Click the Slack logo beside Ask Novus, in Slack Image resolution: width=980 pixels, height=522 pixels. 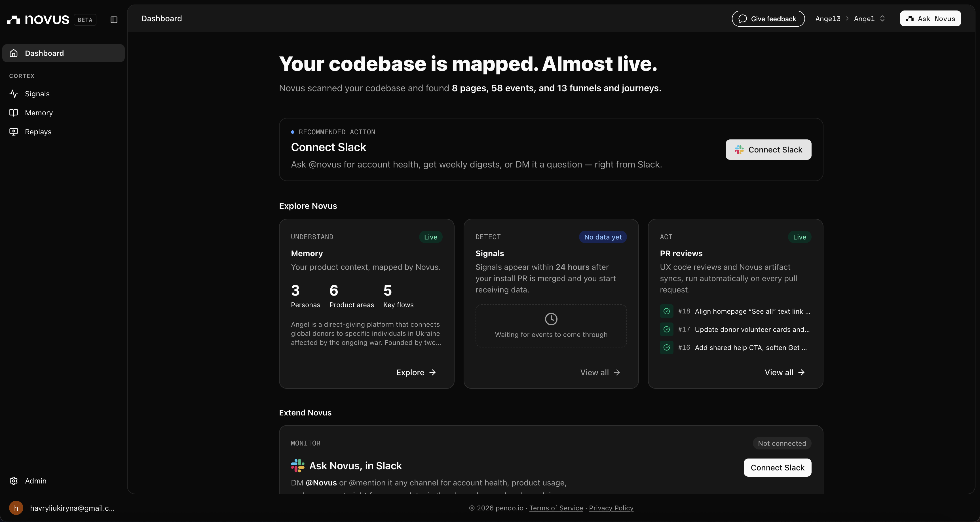(298, 466)
